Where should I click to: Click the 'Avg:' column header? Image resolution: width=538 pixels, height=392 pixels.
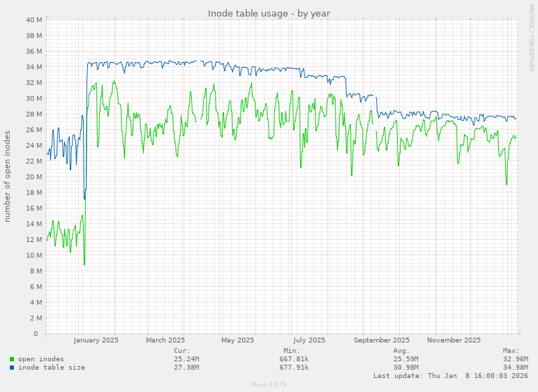(x=401, y=351)
